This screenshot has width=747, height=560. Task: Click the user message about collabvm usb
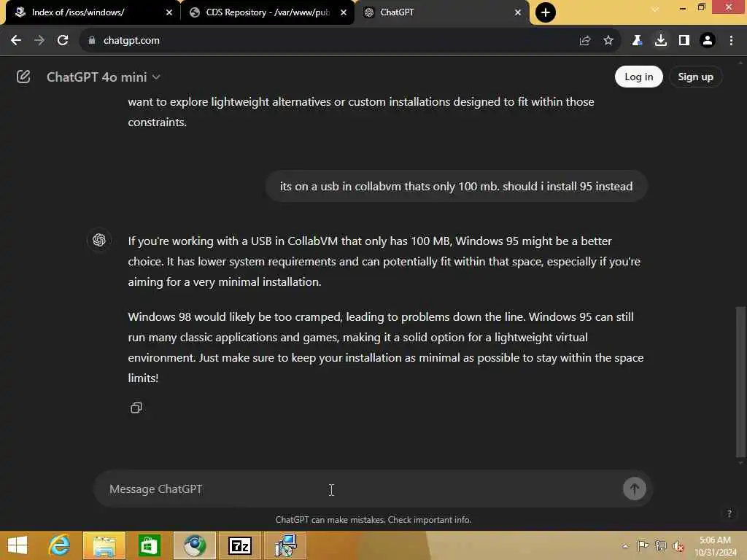[456, 186]
